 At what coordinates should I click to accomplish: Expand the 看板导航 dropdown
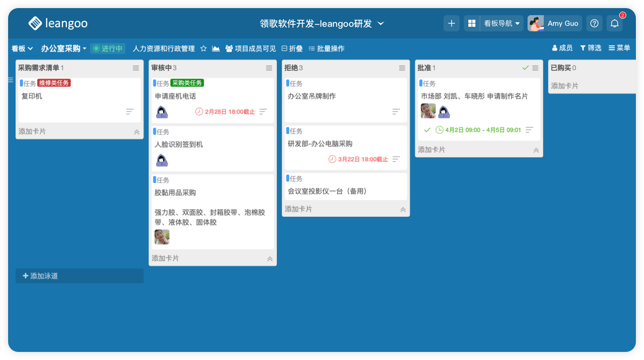click(501, 23)
